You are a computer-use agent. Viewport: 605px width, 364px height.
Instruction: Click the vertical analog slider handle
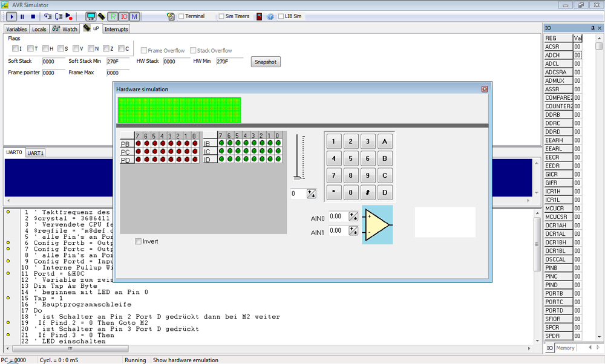pyautogui.click(x=297, y=177)
